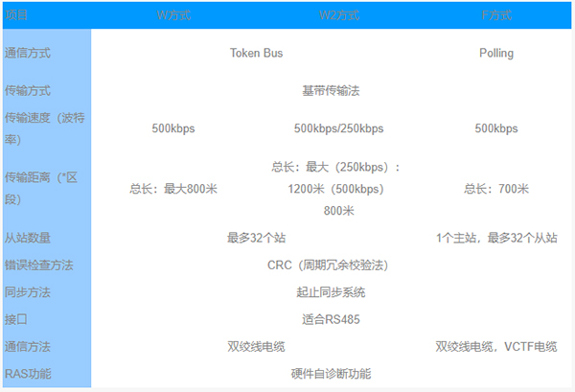Image resolution: width=575 pixels, height=392 pixels.
Task: Click the 错误检查方法 row label
Action: tap(38, 265)
